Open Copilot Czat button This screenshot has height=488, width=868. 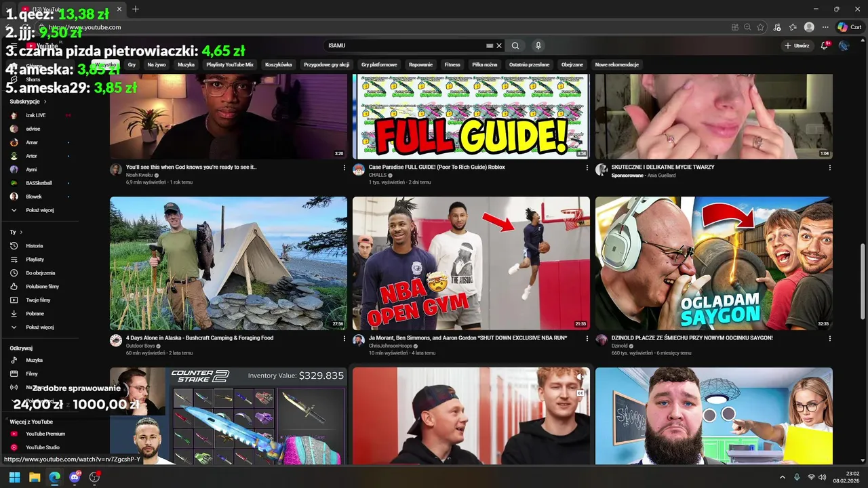coord(850,27)
